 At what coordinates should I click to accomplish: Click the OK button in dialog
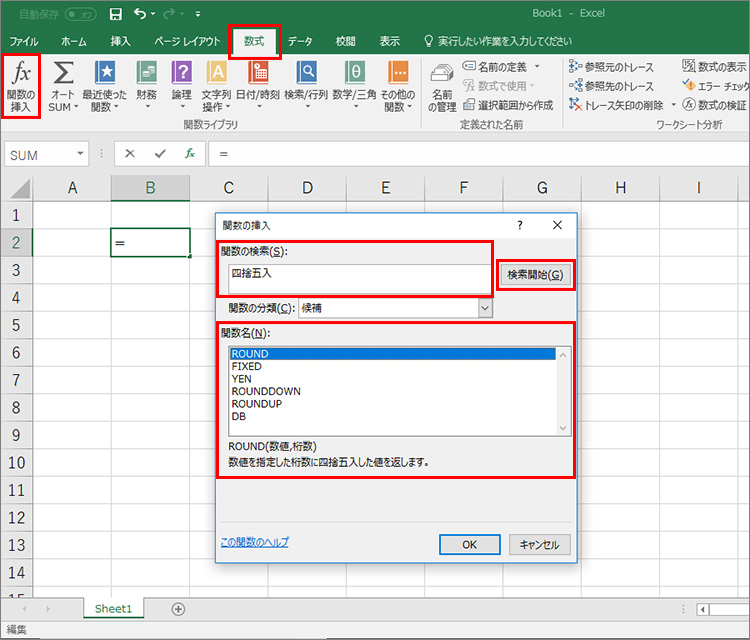point(469,544)
